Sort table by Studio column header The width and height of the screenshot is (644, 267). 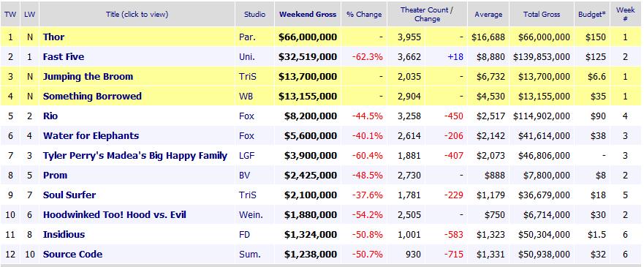pos(254,15)
